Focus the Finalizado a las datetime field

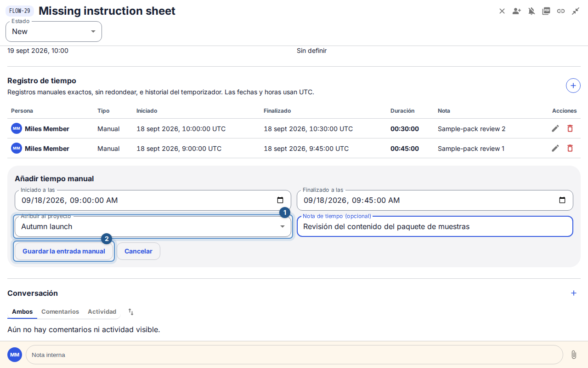(x=435, y=200)
